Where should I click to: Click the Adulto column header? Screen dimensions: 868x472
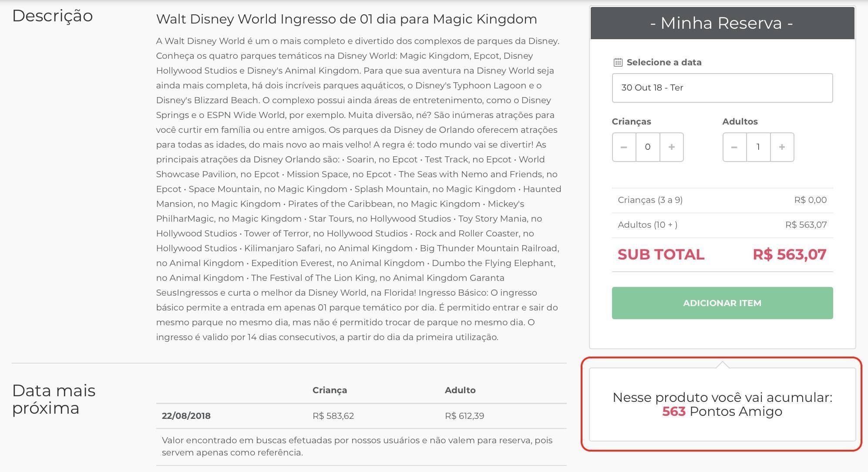click(x=460, y=390)
